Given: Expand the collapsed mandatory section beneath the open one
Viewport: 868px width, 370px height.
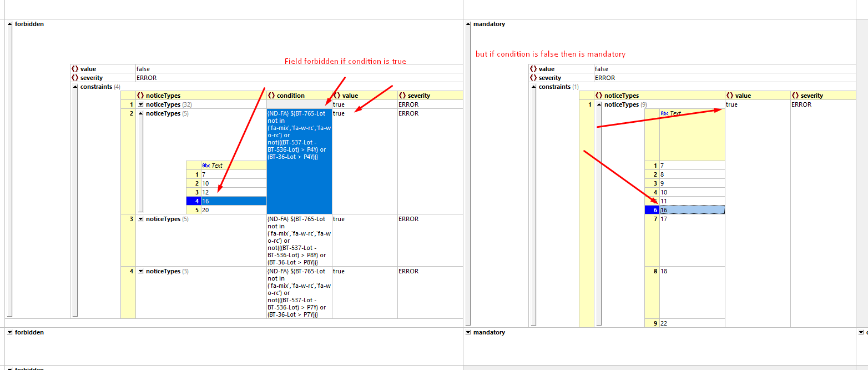Looking at the screenshot, I should [x=468, y=332].
